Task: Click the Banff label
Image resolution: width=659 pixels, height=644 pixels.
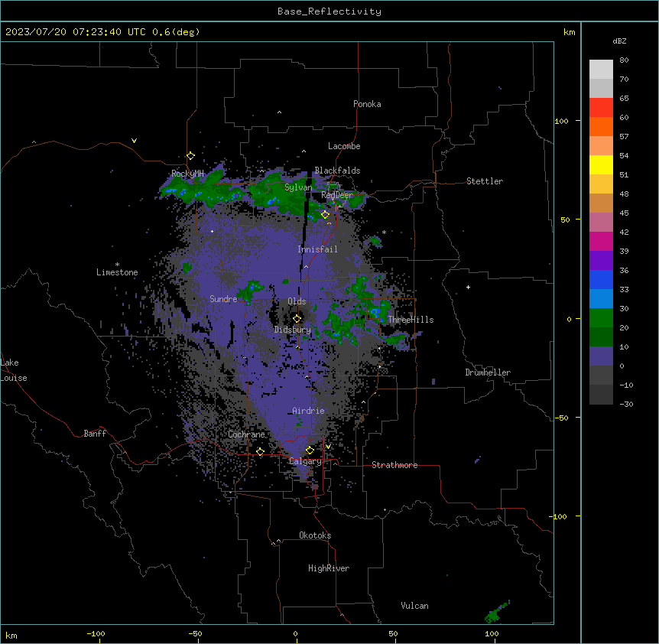Action: [95, 434]
